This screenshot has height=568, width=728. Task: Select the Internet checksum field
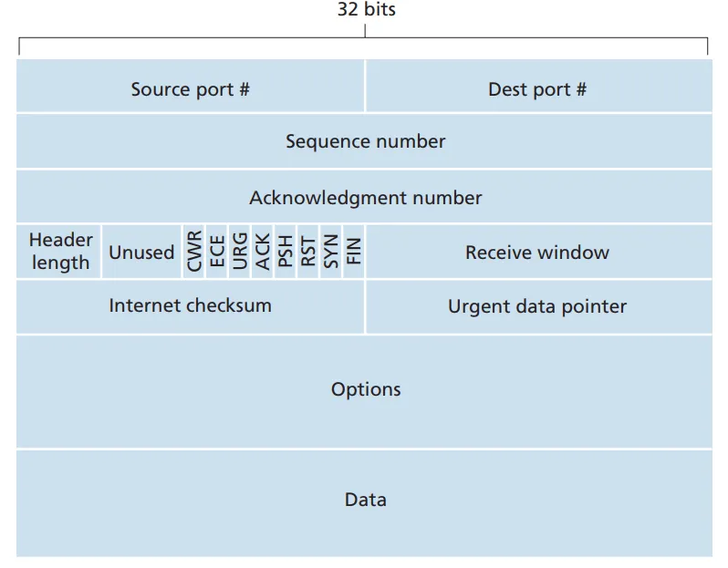tap(190, 305)
